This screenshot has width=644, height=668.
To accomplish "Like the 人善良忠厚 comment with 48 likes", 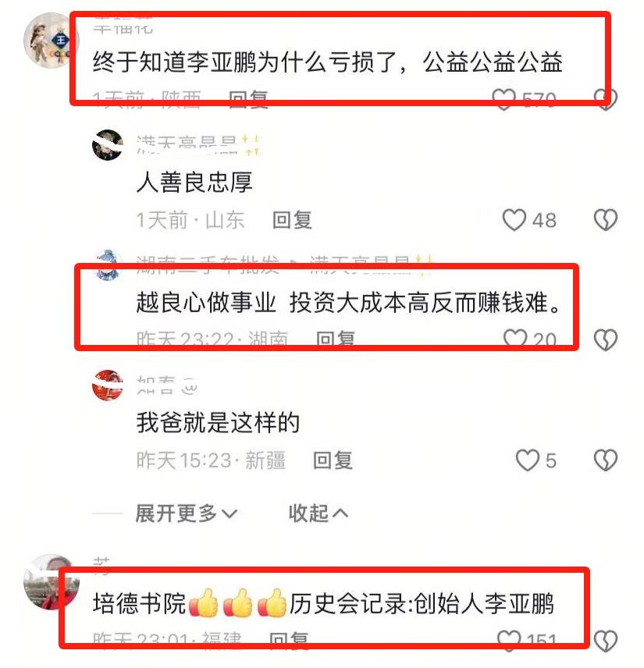I will point(514,220).
